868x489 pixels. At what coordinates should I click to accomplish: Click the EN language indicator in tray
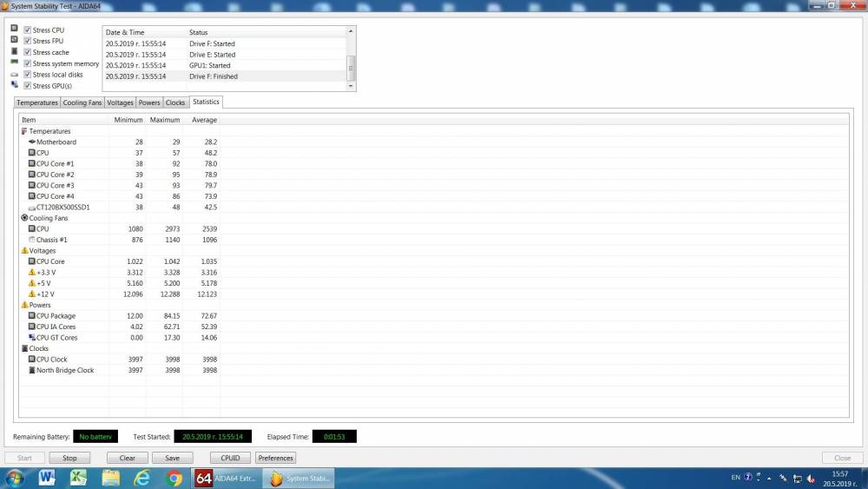pyautogui.click(x=736, y=477)
